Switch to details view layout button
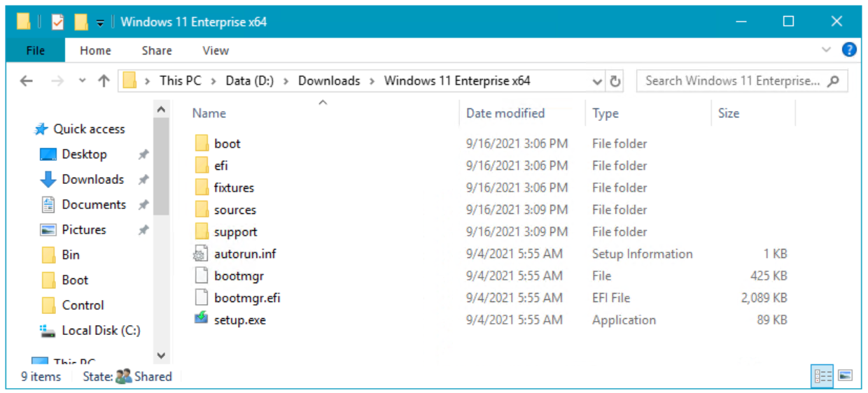This screenshot has width=868, height=393. tap(823, 376)
